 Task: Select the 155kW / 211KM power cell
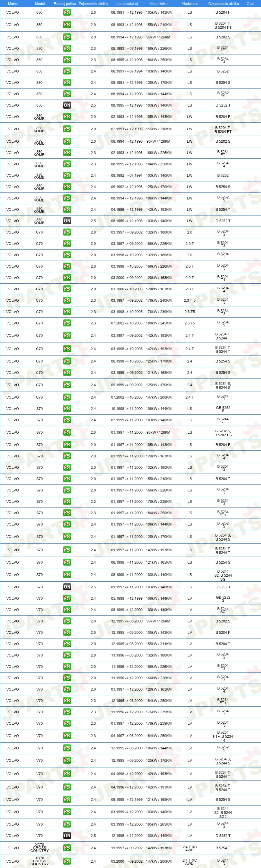click(159, 643)
